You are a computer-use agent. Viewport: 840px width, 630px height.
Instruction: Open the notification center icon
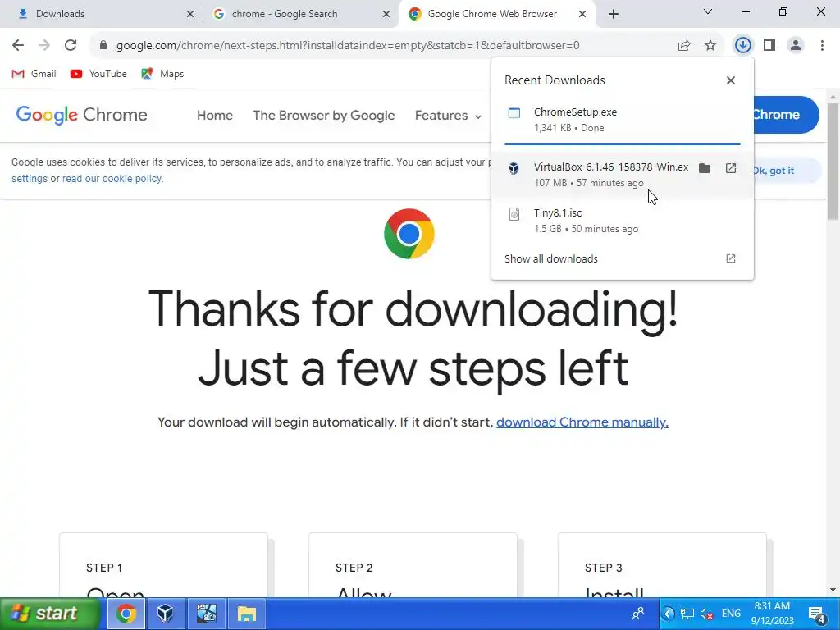817,614
